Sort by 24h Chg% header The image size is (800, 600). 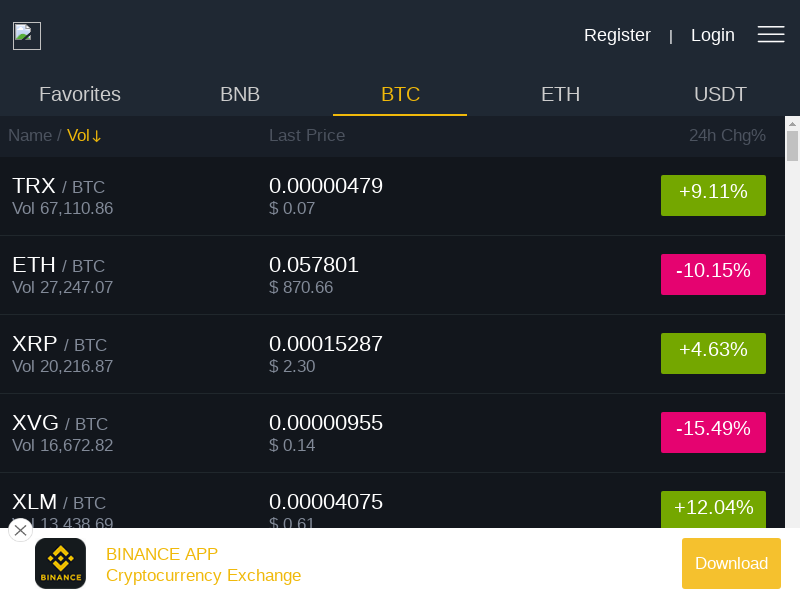[x=727, y=136]
